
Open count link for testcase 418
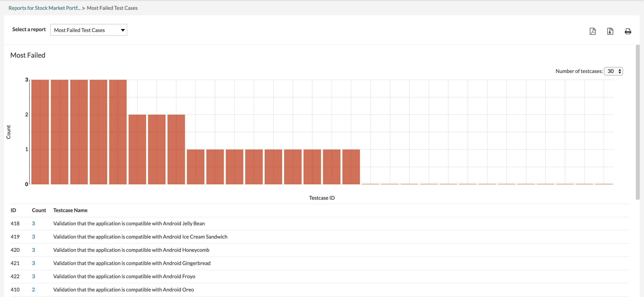pos(34,224)
